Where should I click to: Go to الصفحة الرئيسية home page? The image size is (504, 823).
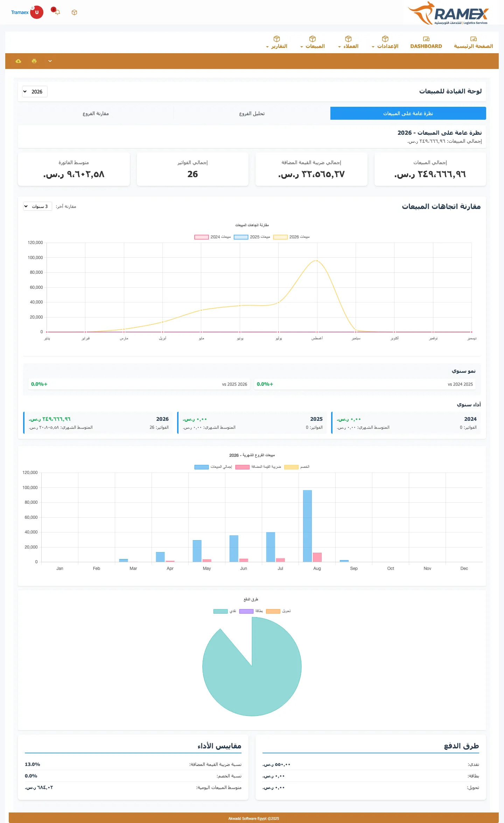473,42
